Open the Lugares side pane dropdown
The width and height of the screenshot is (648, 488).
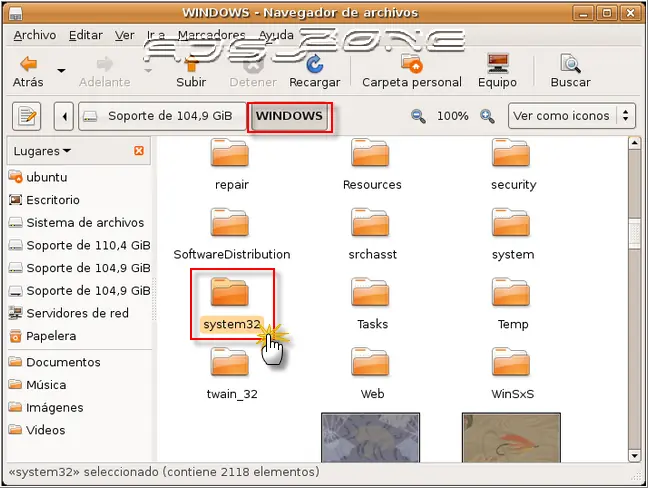click(42, 151)
